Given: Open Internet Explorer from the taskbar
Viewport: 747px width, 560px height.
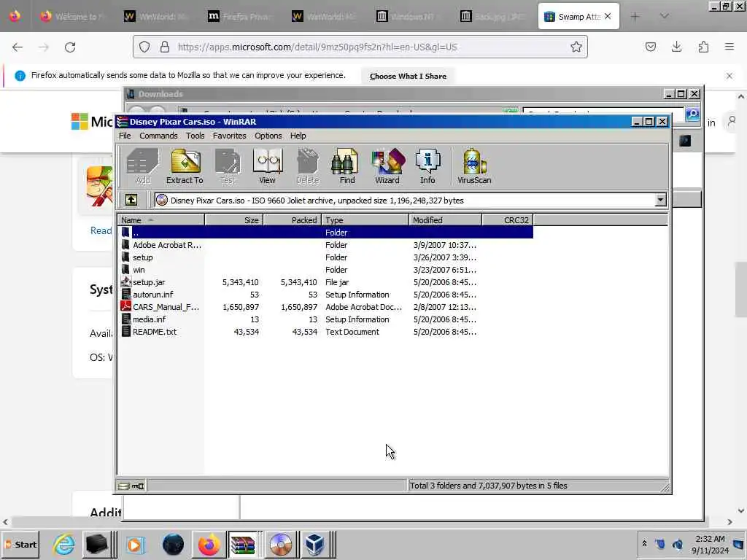Looking at the screenshot, I should [x=64, y=544].
